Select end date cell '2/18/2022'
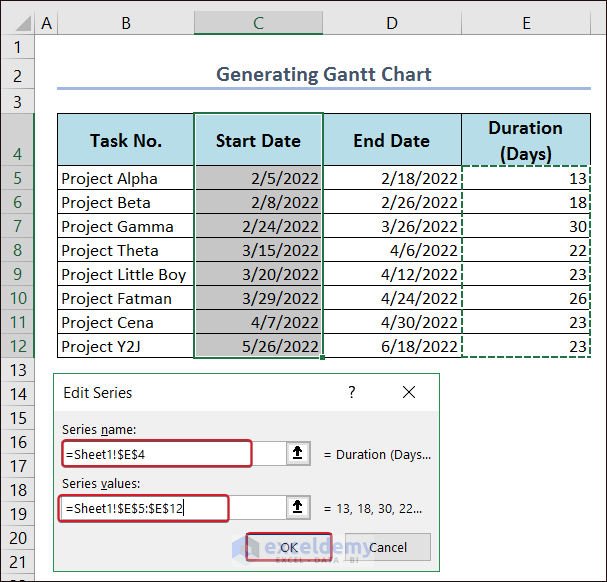This screenshot has width=607, height=582. tap(392, 178)
